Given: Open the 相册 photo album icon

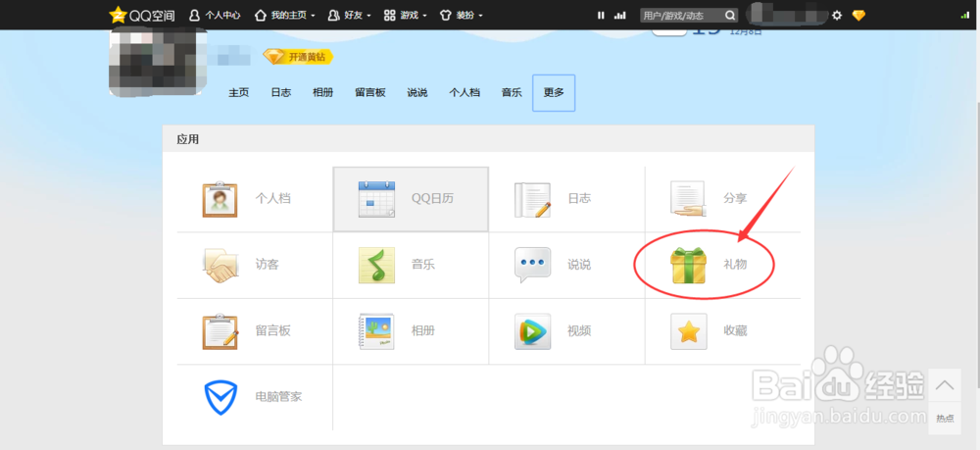Looking at the screenshot, I should (376, 331).
